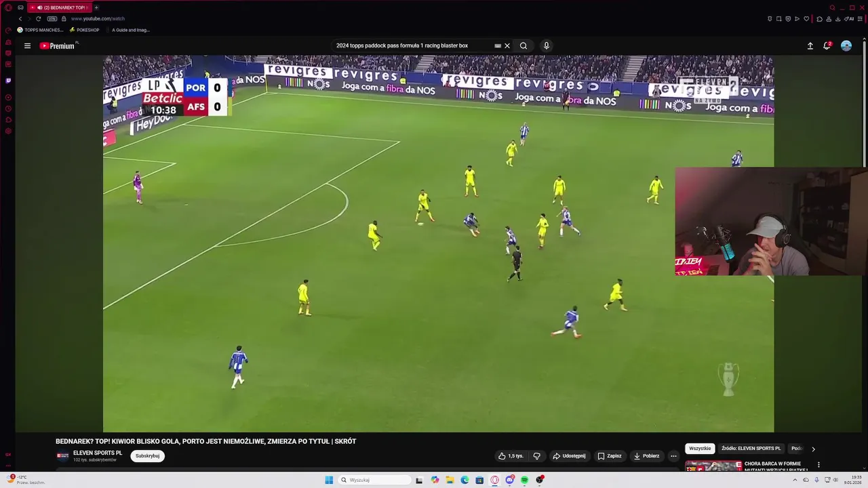
Task: Open more actions three-dot menu under video
Action: [x=673, y=456]
